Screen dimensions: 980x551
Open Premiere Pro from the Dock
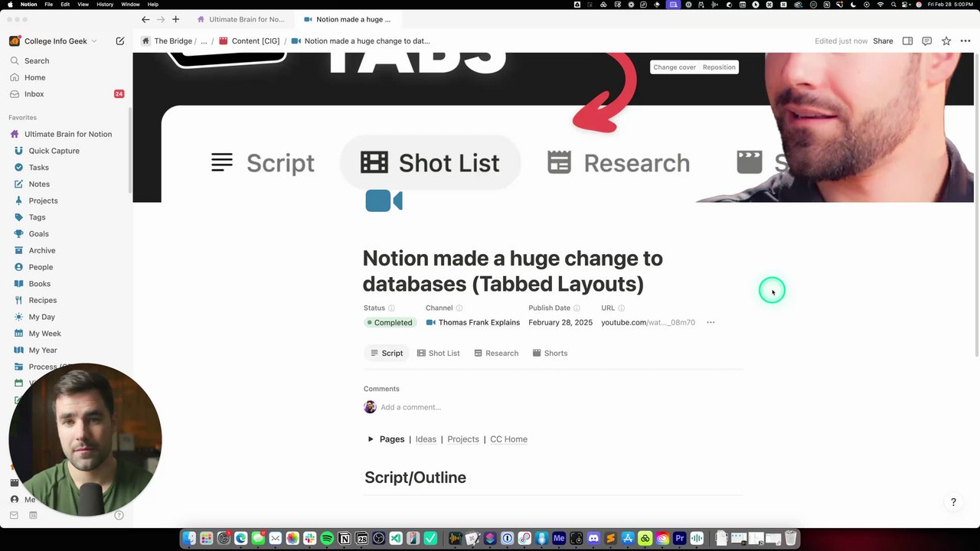(679, 539)
